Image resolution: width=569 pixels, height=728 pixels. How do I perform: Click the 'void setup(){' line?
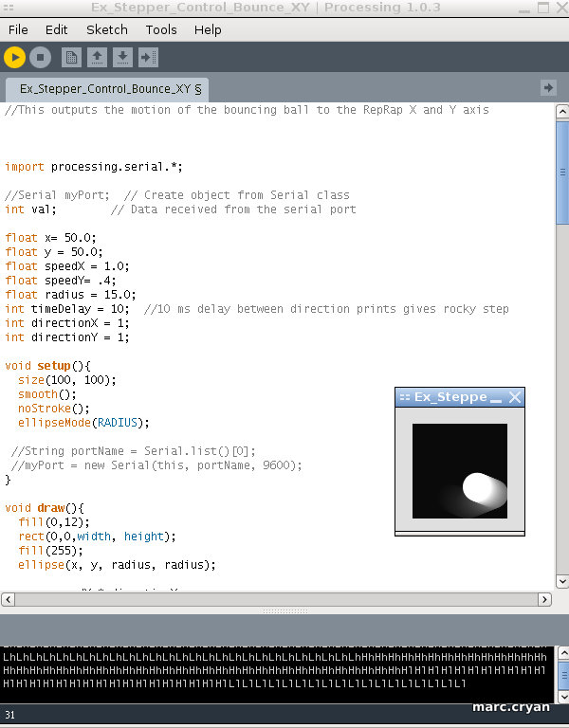point(47,366)
